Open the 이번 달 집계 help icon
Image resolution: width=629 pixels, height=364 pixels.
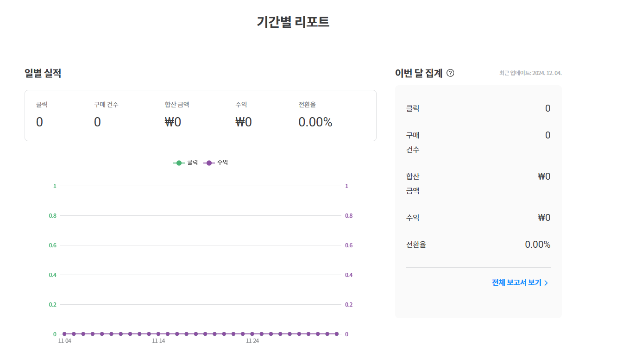[x=451, y=73]
